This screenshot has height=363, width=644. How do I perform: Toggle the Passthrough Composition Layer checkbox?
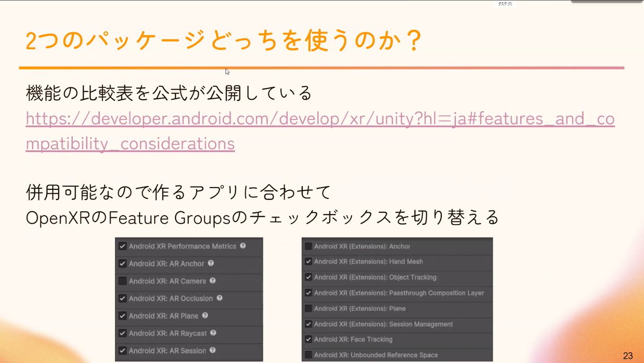point(308,292)
